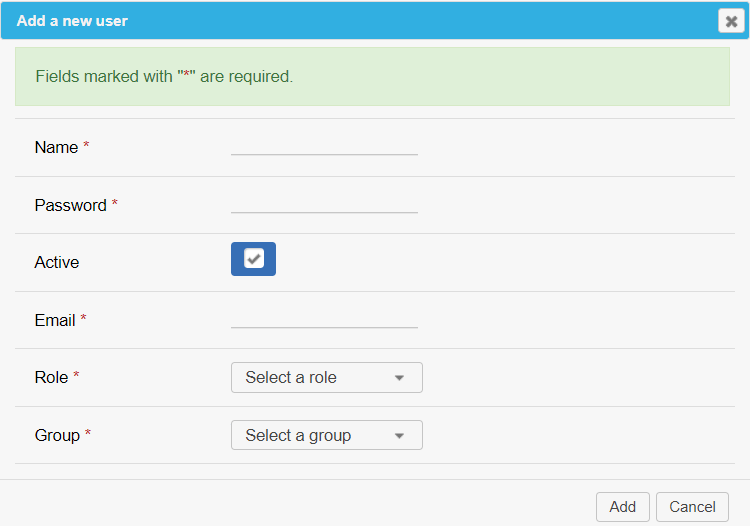Click the Active field label

click(x=57, y=262)
